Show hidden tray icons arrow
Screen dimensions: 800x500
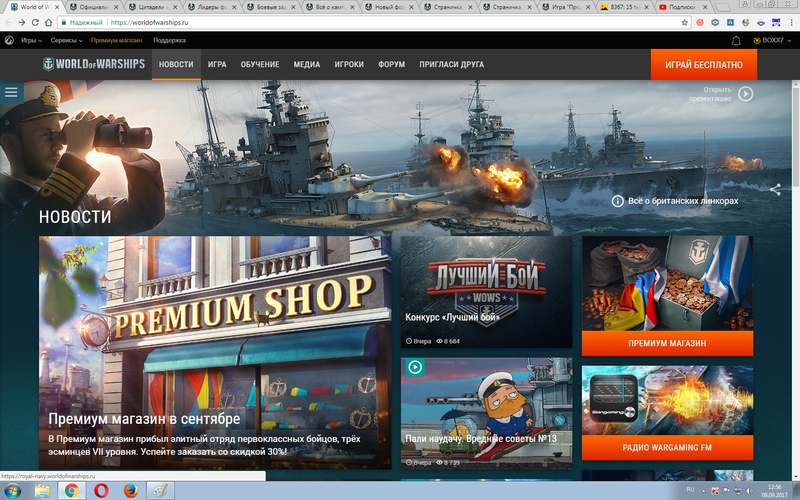coord(704,491)
